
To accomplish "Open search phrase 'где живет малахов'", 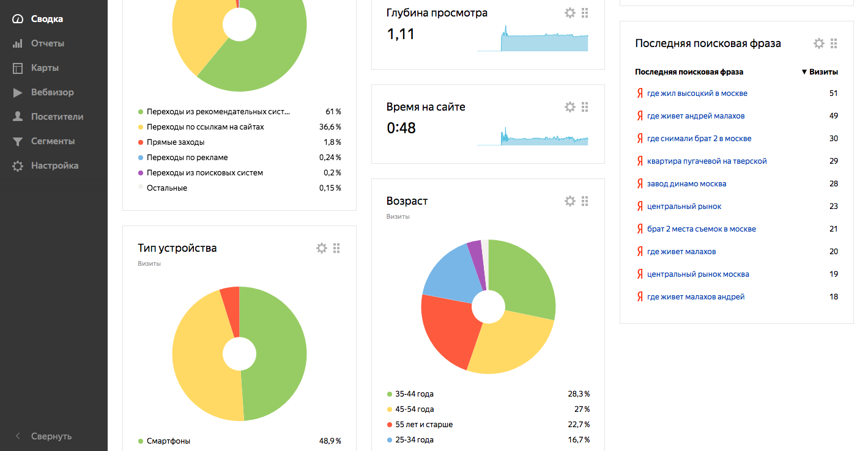I will coord(681,252).
